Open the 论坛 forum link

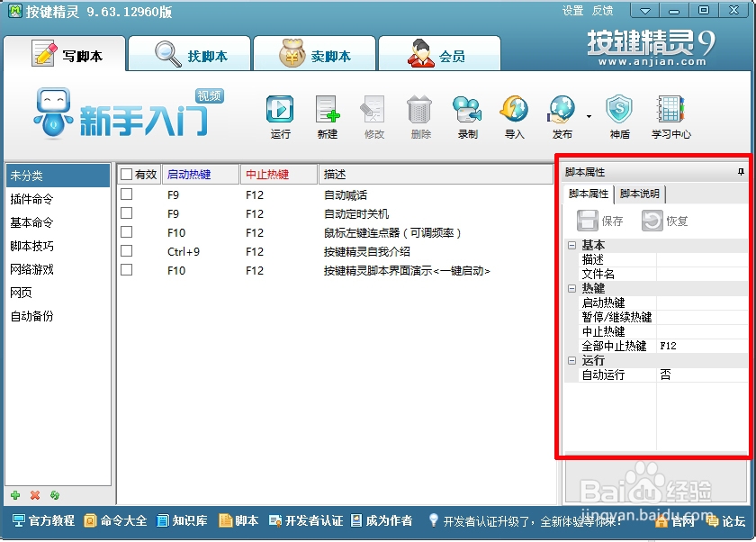point(725,520)
